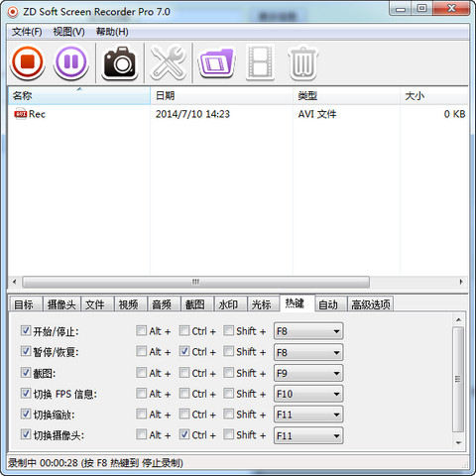Toggle the 开始/停止 hotkey checkbox
Screen dimensions: 476x476
coord(26,330)
